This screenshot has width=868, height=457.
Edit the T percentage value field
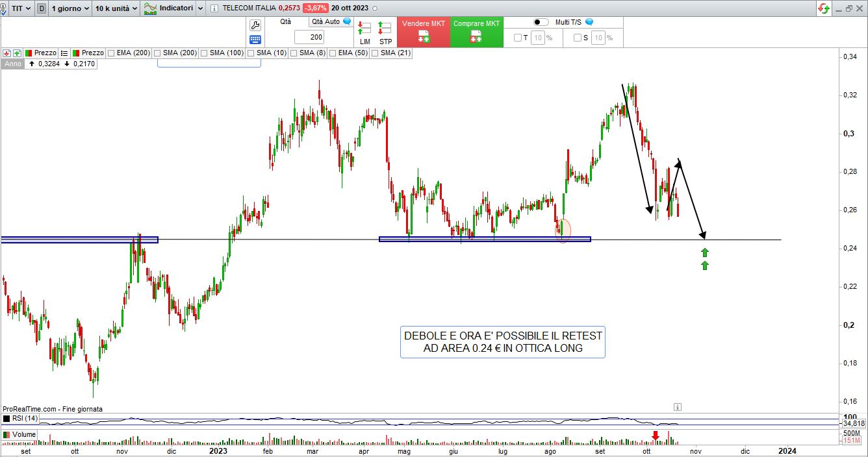(x=537, y=38)
